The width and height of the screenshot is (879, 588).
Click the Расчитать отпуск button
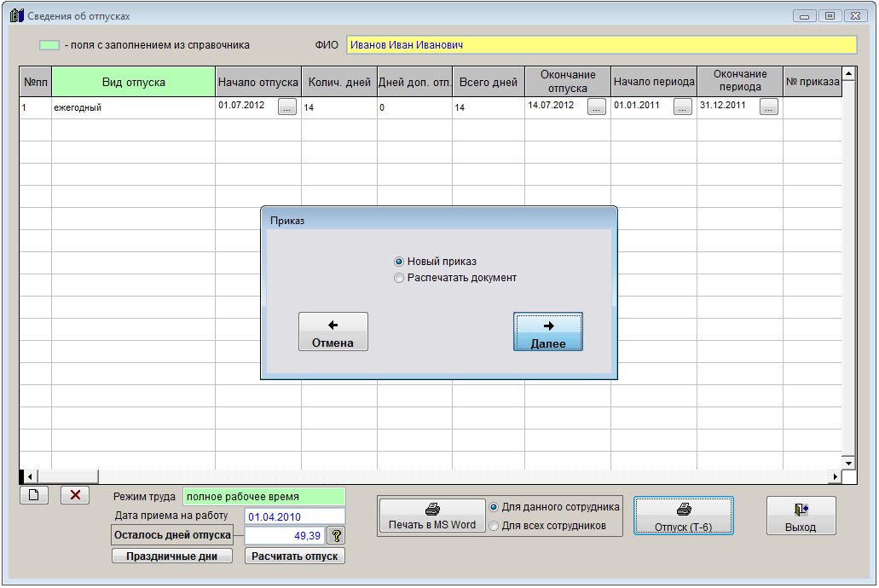point(295,556)
